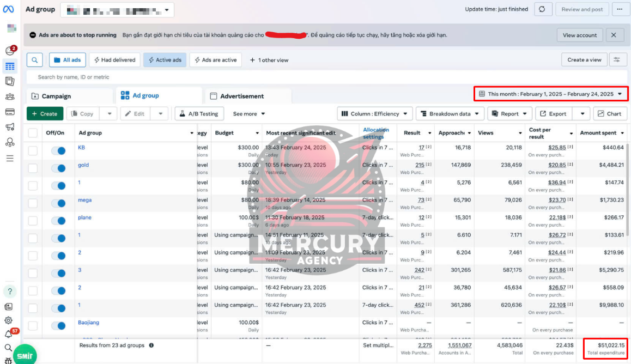Toggle off the plane ad group
Viewport: 631px width, 364px height.
(58, 221)
